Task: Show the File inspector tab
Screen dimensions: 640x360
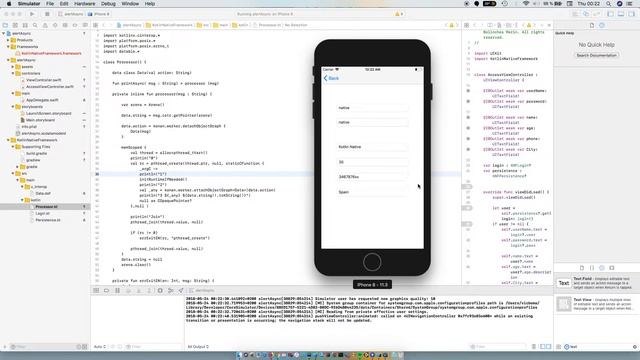Action: click(592, 25)
